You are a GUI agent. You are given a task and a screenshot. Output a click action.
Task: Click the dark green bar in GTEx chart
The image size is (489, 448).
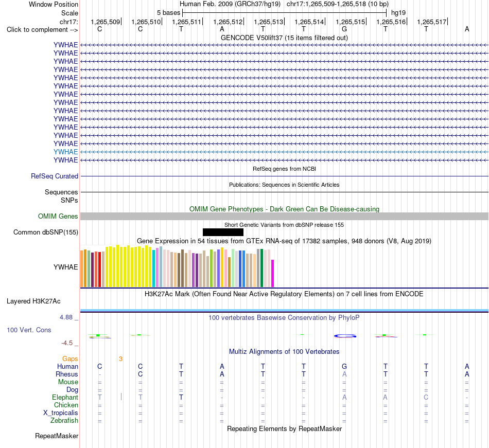[261, 268]
